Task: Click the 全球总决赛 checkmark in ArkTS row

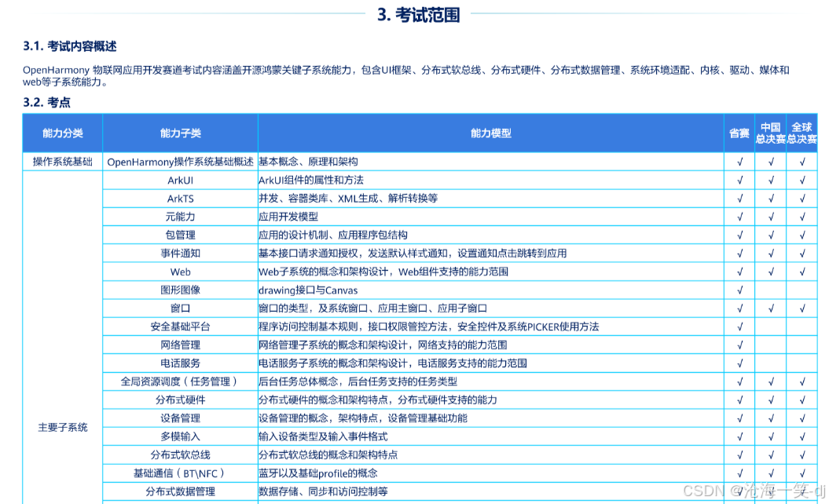Action: (x=802, y=199)
